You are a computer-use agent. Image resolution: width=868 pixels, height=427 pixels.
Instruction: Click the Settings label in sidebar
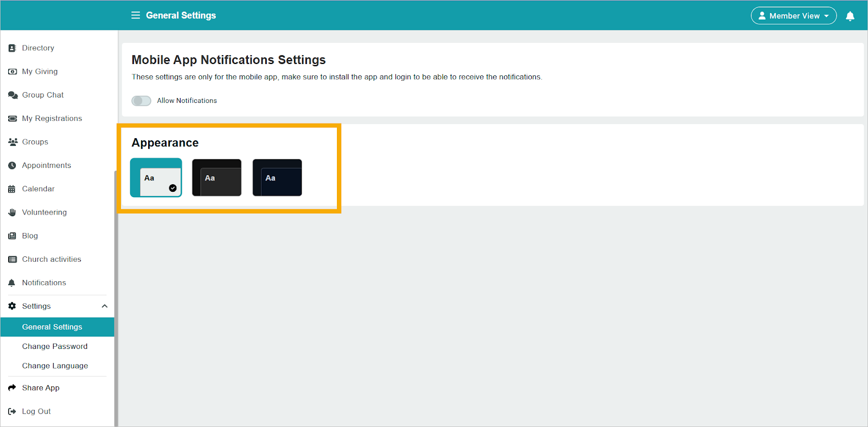pos(36,306)
